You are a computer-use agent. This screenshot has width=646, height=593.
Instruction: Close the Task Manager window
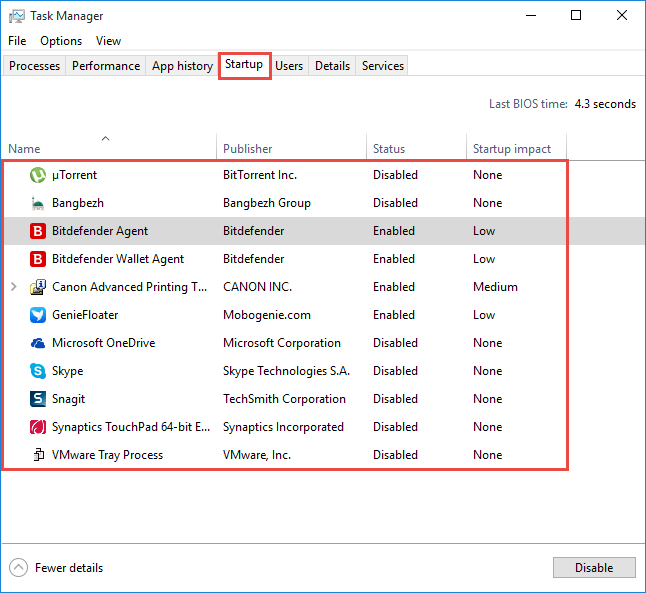(x=622, y=16)
